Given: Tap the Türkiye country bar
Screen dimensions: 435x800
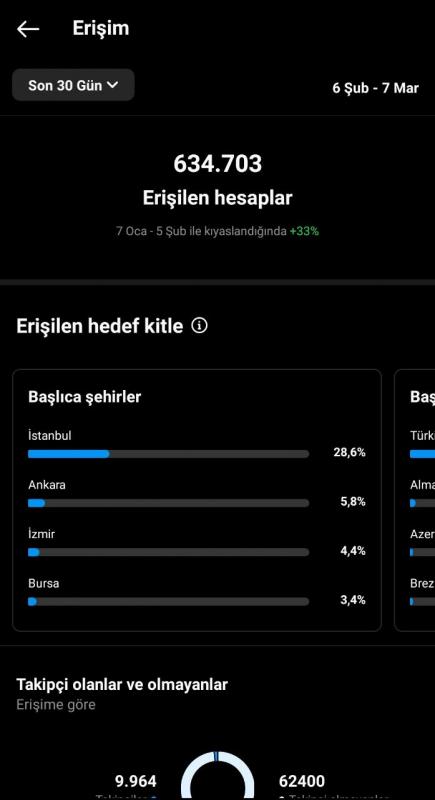Looking at the screenshot, I should (422, 454).
